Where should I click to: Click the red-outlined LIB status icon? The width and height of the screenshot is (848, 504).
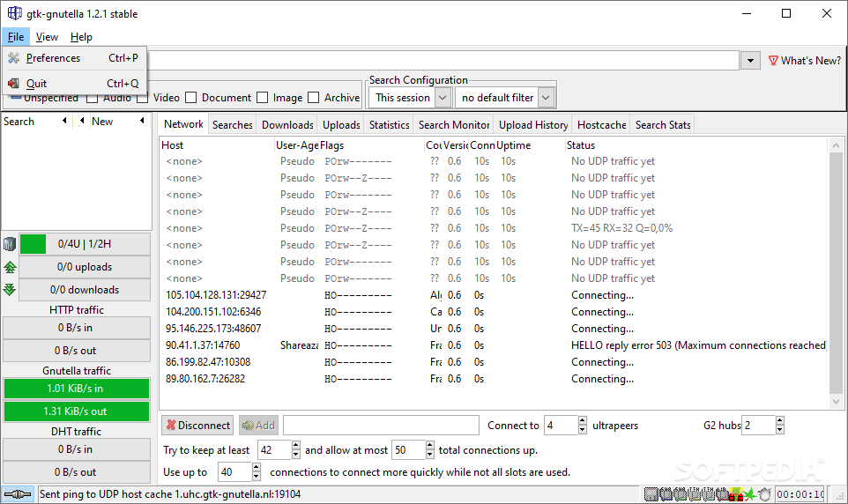[722, 494]
